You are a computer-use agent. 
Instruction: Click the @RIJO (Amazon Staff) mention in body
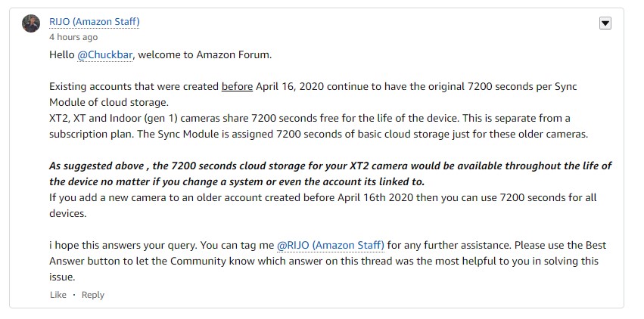[331, 246]
